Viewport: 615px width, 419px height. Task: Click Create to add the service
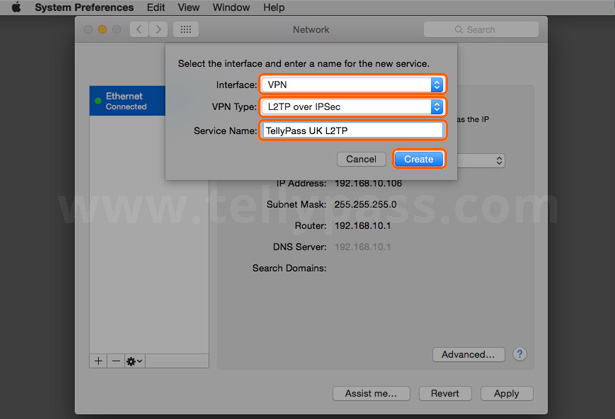click(419, 159)
